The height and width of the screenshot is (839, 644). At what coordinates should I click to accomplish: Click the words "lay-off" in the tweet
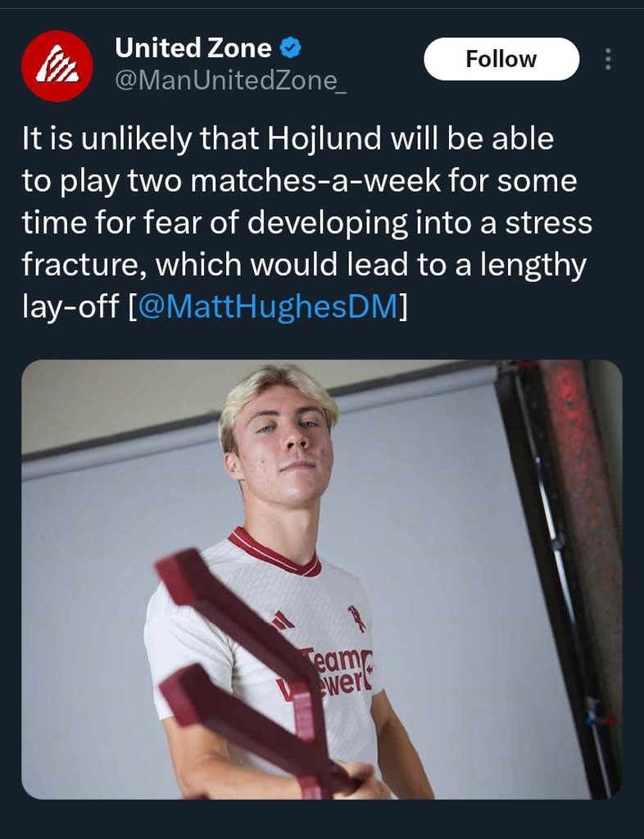click(70, 306)
